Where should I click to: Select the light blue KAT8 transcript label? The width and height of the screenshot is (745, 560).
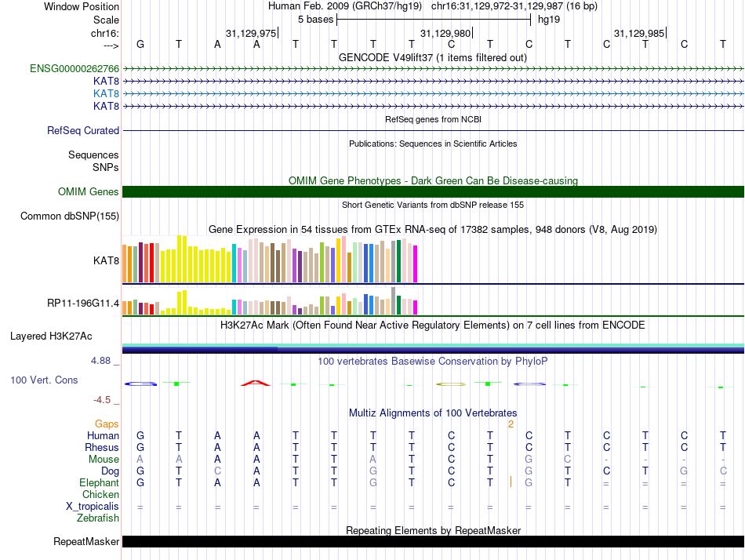(106, 93)
